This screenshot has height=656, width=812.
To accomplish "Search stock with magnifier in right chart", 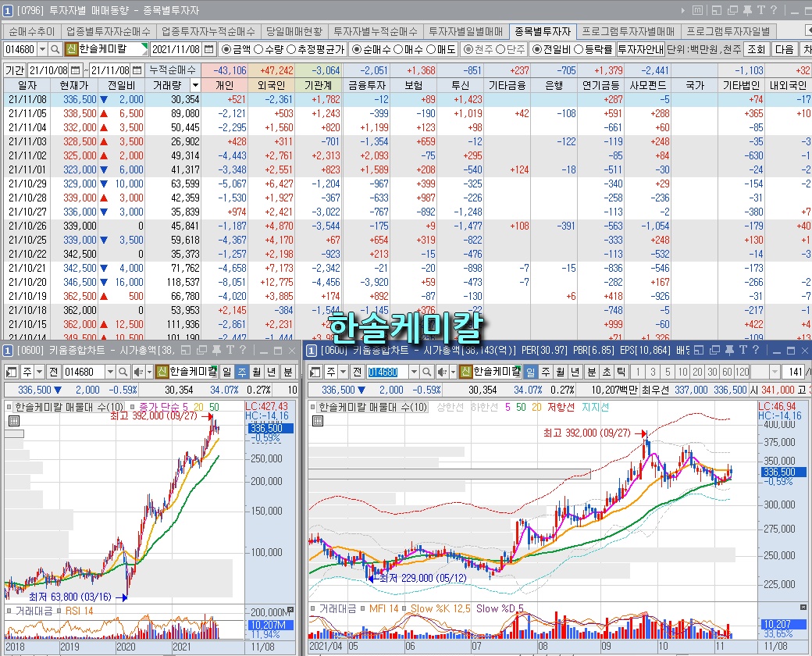I will point(426,372).
